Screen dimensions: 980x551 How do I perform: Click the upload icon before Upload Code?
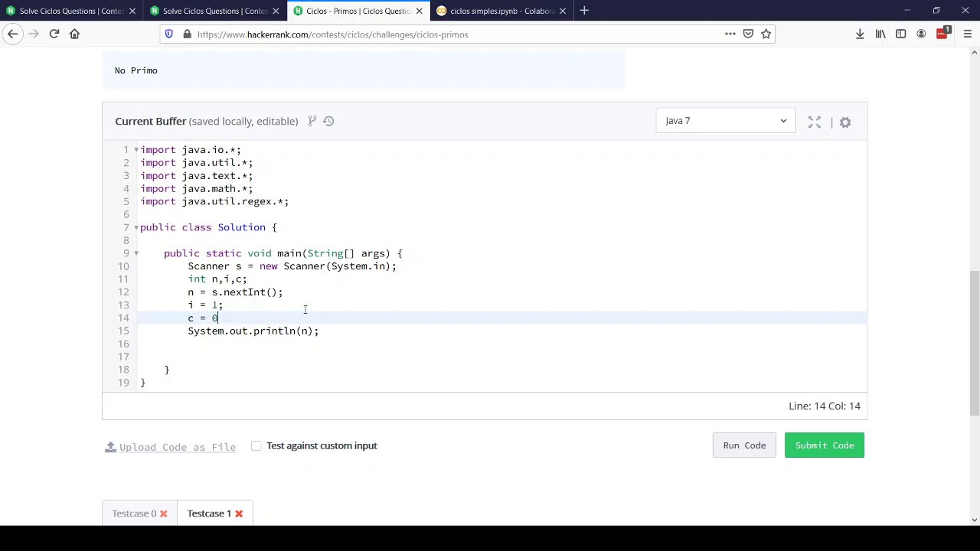click(110, 447)
